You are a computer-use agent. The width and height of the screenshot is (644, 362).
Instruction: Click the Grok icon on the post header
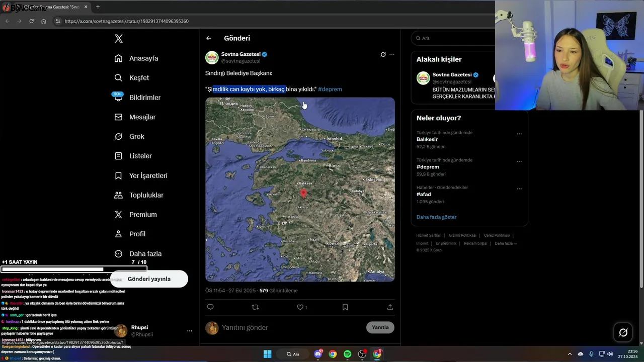pyautogui.click(x=383, y=54)
